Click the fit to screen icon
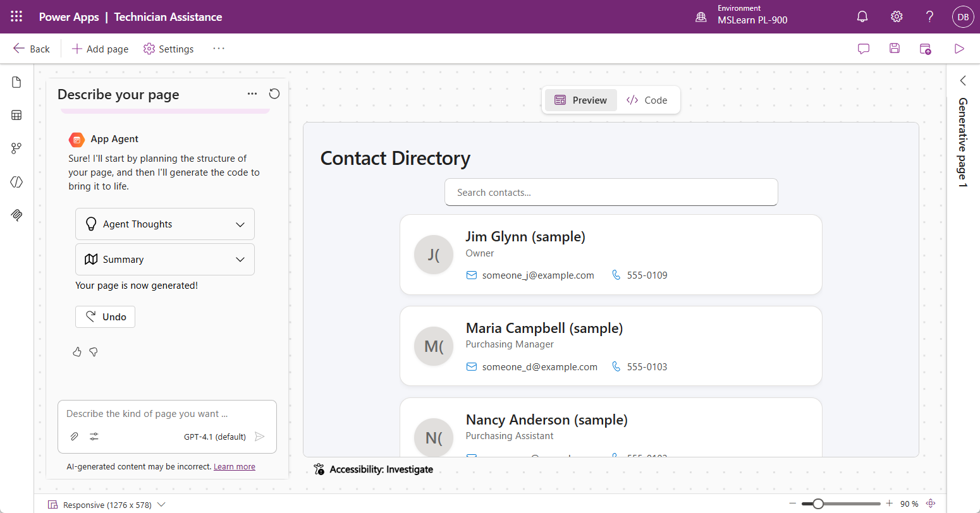980x513 pixels. pos(931,504)
